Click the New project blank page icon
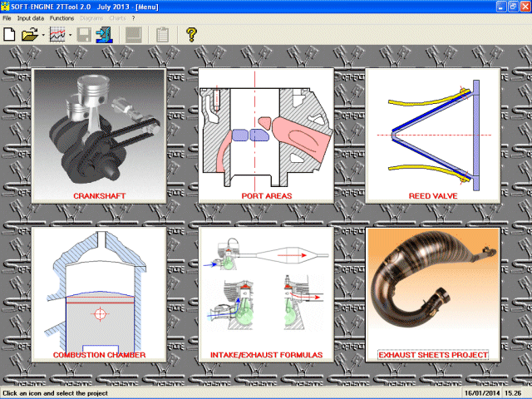 click(9, 35)
